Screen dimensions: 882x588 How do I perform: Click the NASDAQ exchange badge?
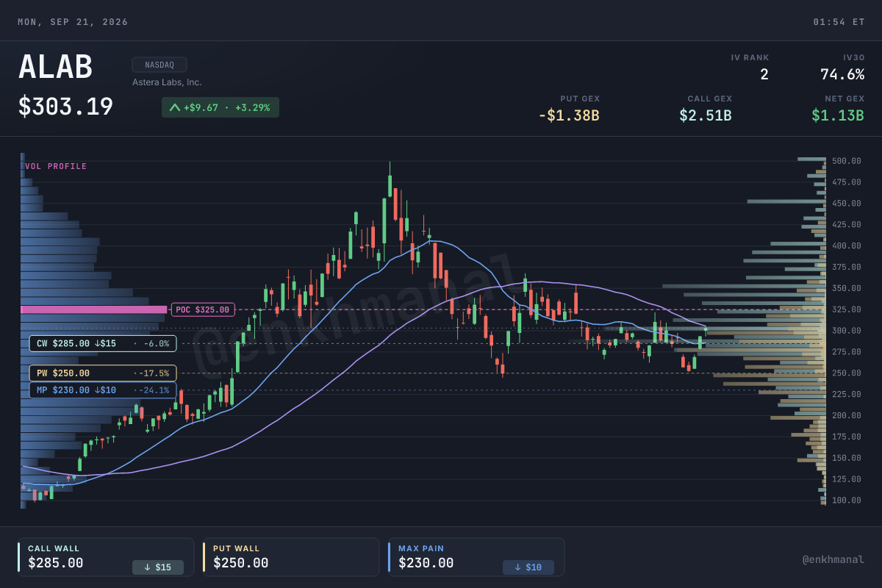(159, 65)
